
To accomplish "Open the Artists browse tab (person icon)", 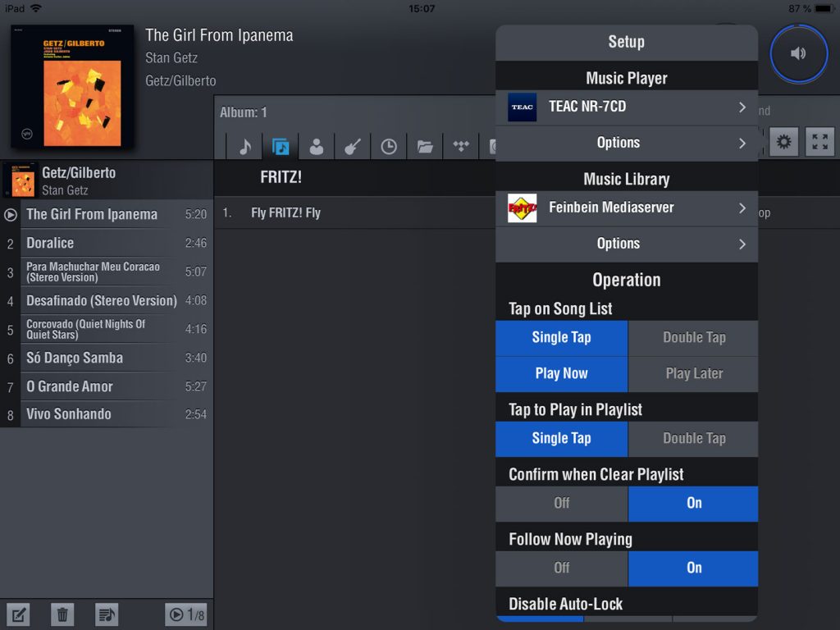I will pyautogui.click(x=317, y=146).
